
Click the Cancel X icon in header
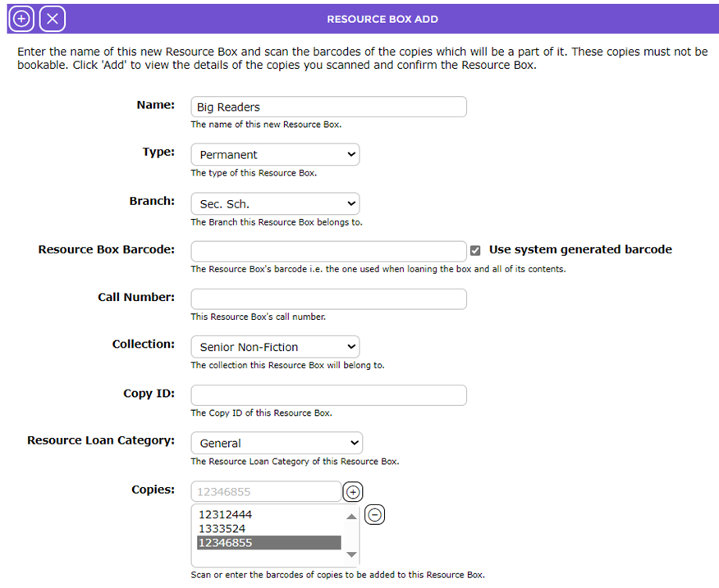tap(53, 19)
